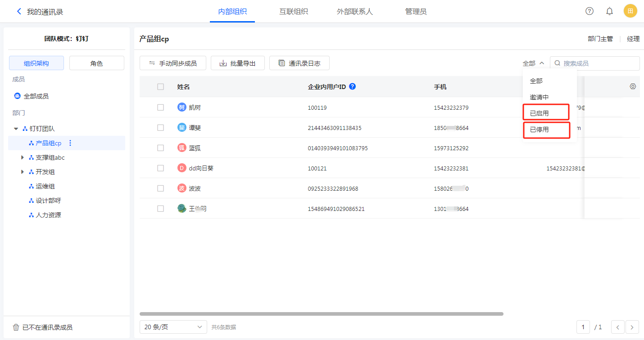644x340 pixels.
Task: Select the checkbox for dd向日葵
Action: 160,168
